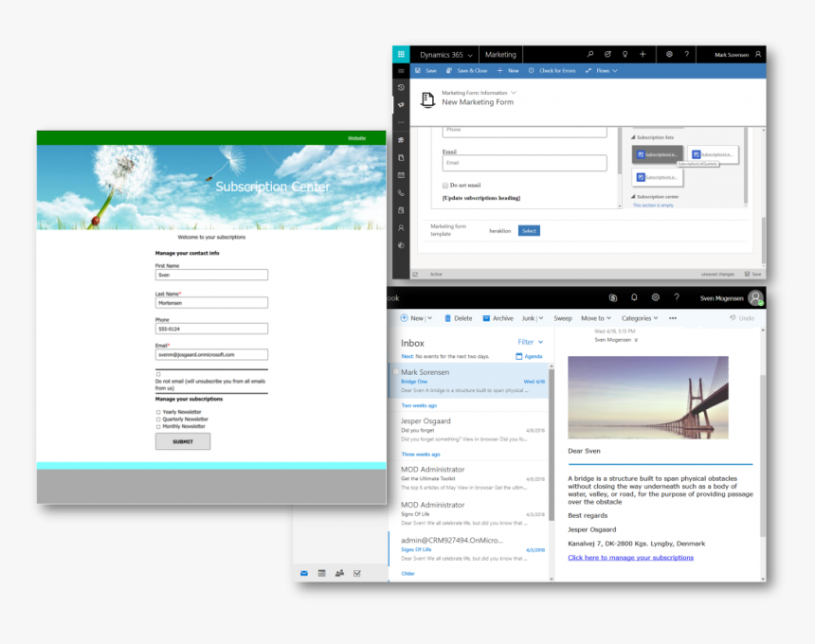Expand the New dropdown arrow in Outlook
This screenshot has width=815, height=644.
(430, 318)
